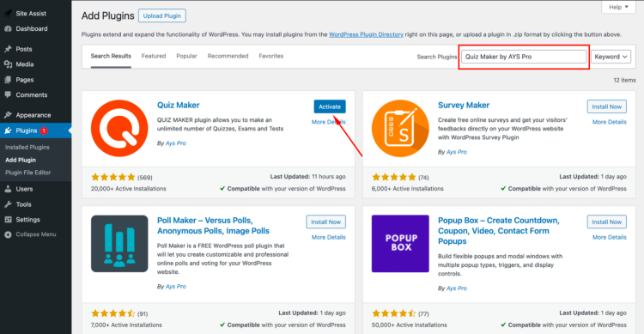Click the Plugins update badge showing 1
Screen dimensions: 644x334
[44, 131]
